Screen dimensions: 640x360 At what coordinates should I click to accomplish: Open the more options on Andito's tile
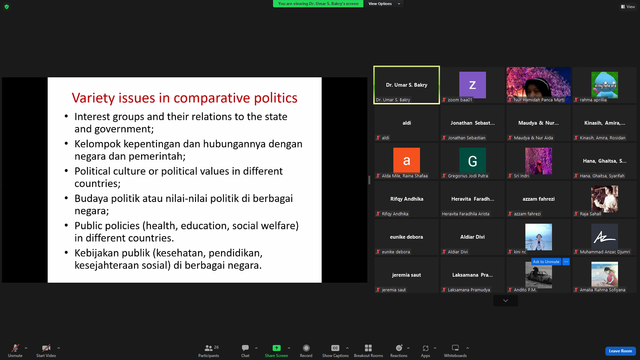[566, 262]
